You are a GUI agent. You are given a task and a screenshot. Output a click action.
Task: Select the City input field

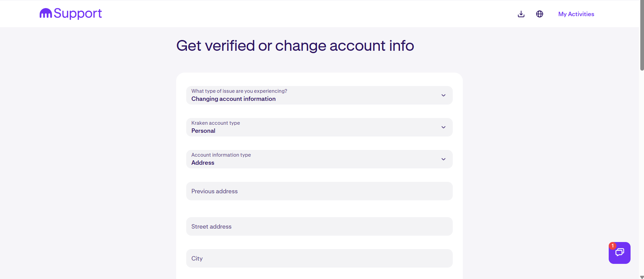[319, 258]
